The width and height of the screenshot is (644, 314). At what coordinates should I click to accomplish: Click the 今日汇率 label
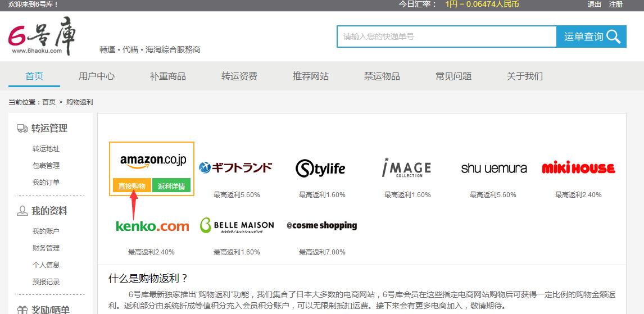pos(418,4)
